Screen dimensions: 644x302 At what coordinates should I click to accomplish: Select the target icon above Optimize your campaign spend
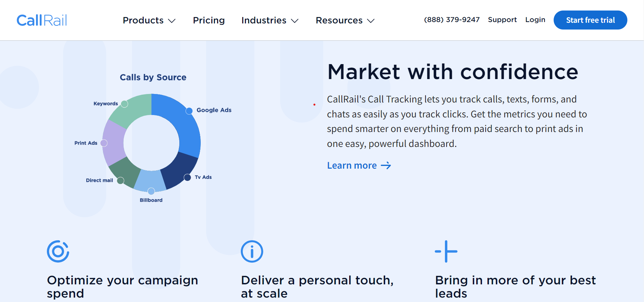[58, 251]
